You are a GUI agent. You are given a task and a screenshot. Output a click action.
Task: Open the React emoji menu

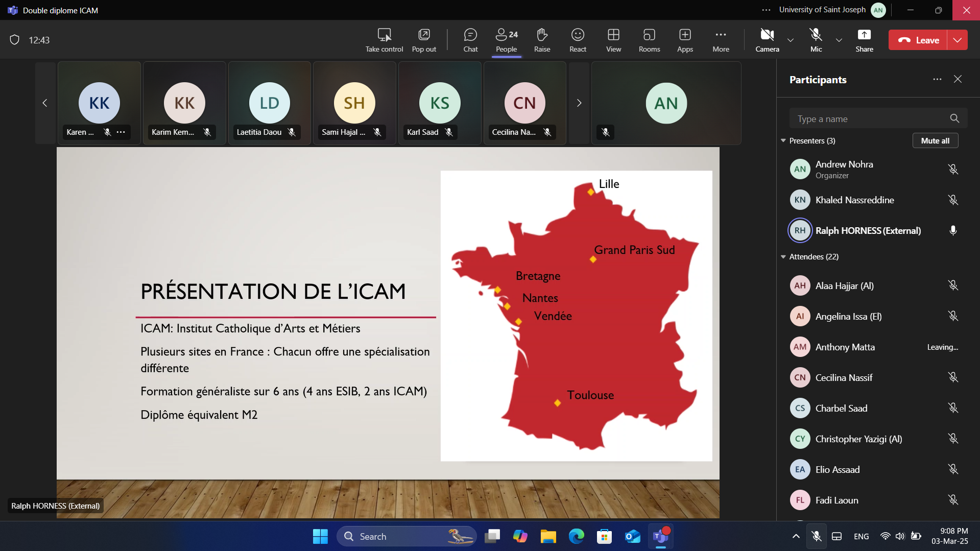point(578,40)
